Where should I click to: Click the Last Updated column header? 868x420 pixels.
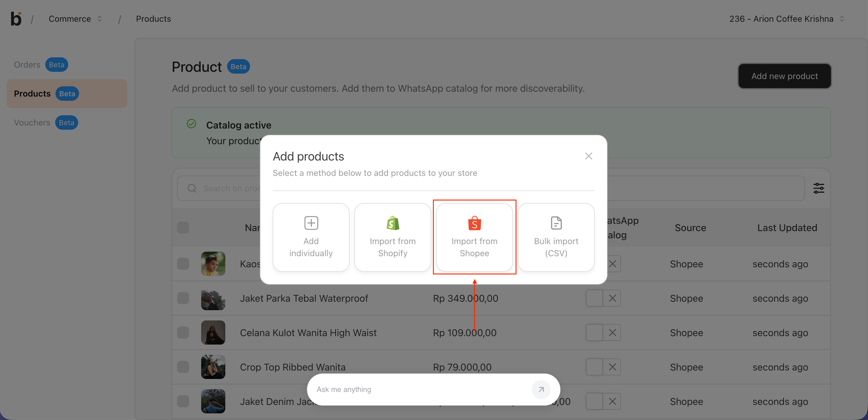click(x=787, y=227)
